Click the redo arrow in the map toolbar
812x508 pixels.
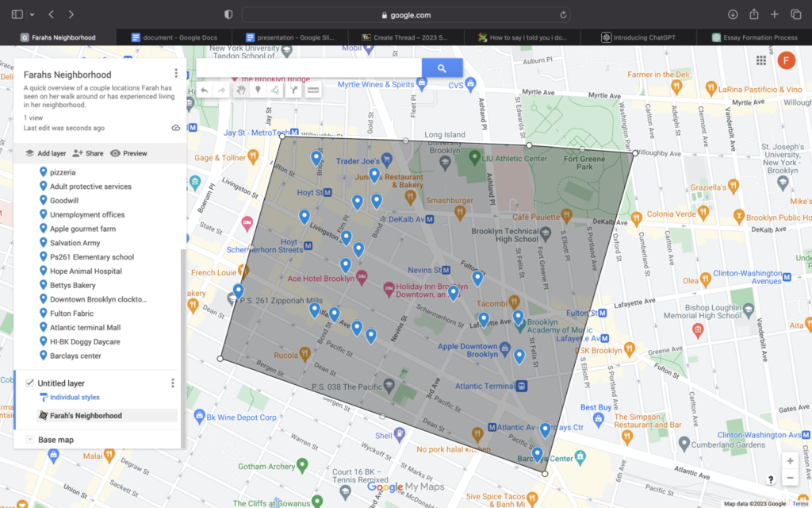click(222, 90)
